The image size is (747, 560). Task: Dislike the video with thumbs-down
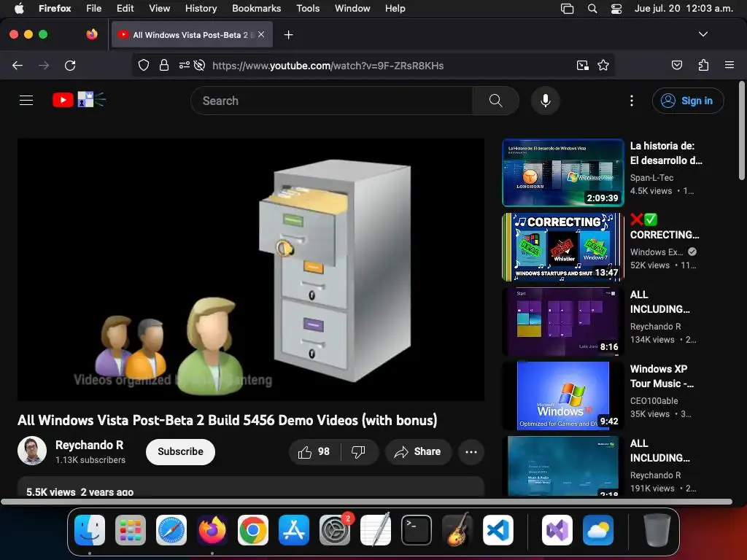(358, 451)
